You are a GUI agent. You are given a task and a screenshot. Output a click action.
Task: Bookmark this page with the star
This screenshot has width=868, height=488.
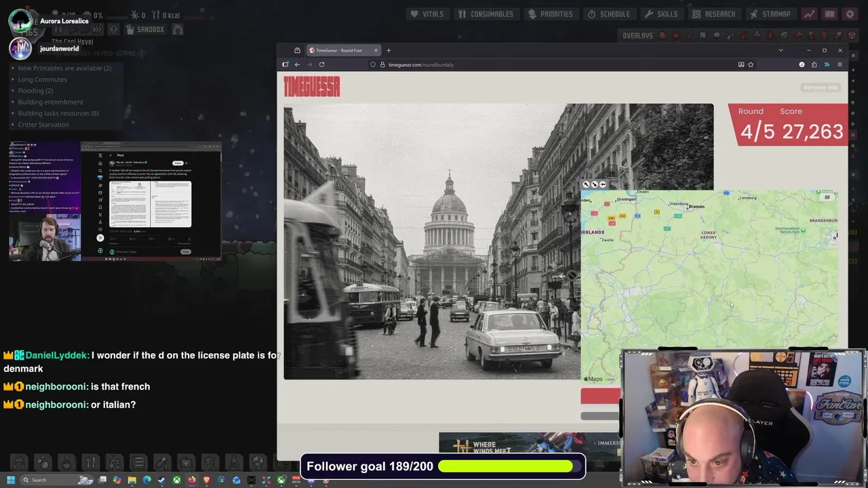click(751, 64)
